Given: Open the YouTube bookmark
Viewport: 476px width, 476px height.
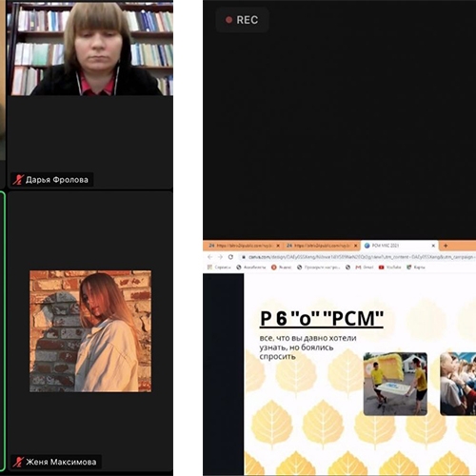Looking at the screenshot, I should coord(390,268).
